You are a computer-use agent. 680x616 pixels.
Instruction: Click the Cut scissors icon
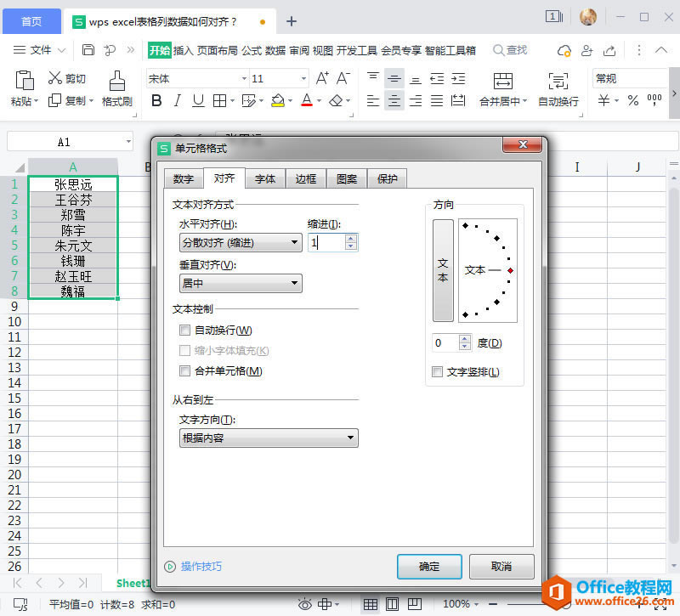[54, 78]
